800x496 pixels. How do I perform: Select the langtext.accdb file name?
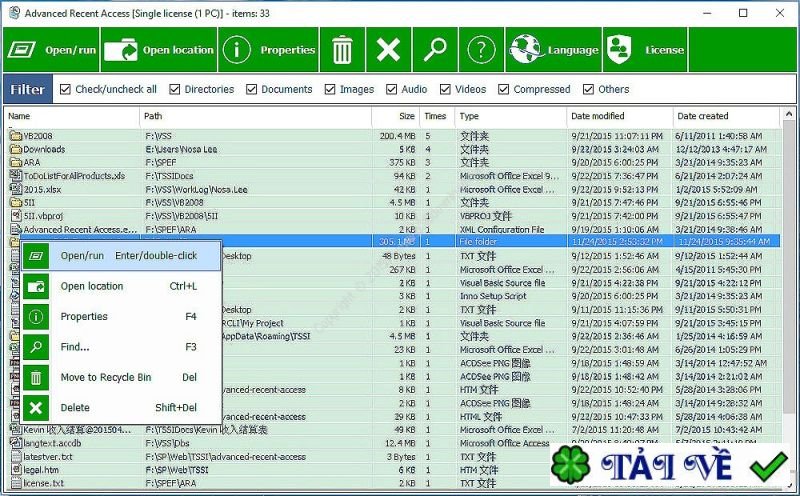[x=52, y=443]
